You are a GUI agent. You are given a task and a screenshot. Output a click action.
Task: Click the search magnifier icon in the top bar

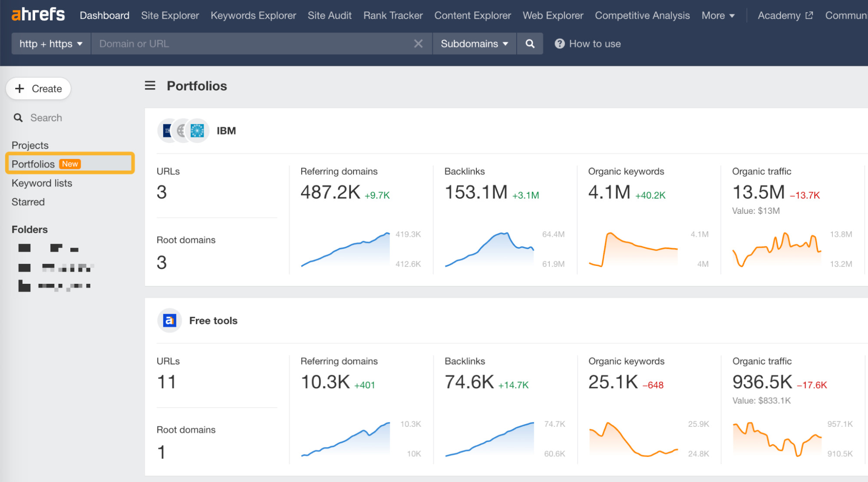point(530,43)
